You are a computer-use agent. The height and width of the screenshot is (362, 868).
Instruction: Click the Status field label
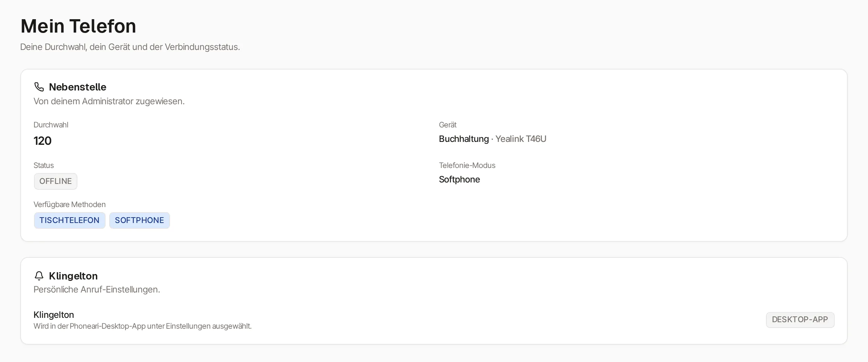tap(44, 165)
